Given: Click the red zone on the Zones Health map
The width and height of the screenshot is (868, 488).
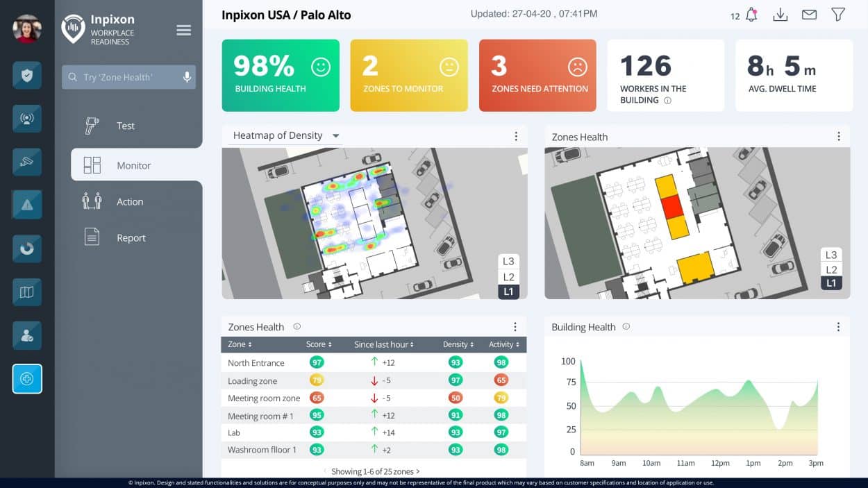Looking at the screenshot, I should (x=671, y=207).
